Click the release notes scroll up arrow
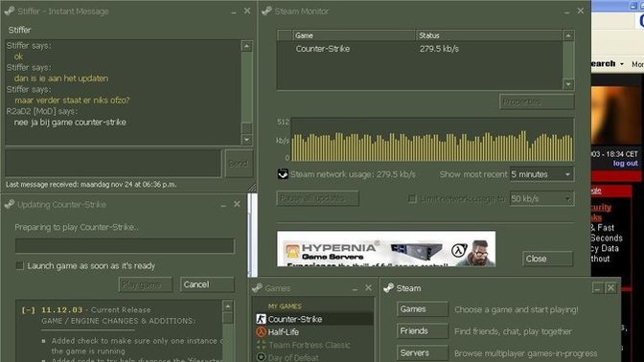 228,305
